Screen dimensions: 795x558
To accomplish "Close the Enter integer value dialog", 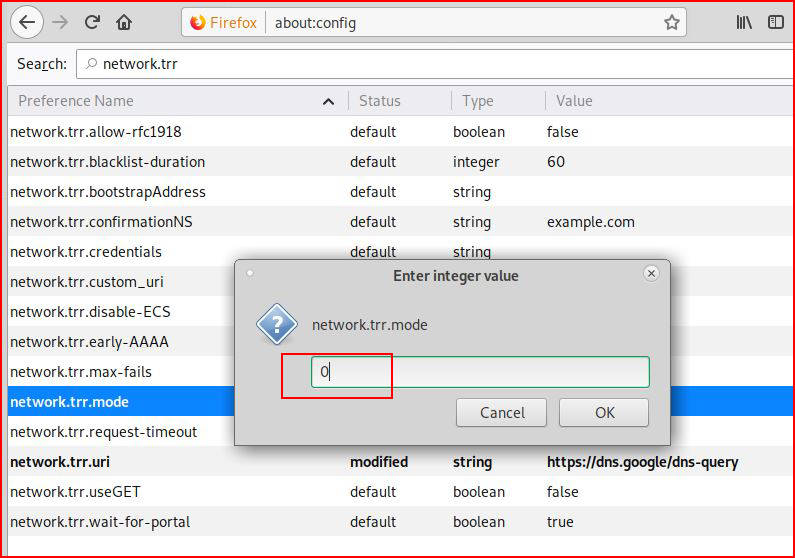I will tap(651, 274).
